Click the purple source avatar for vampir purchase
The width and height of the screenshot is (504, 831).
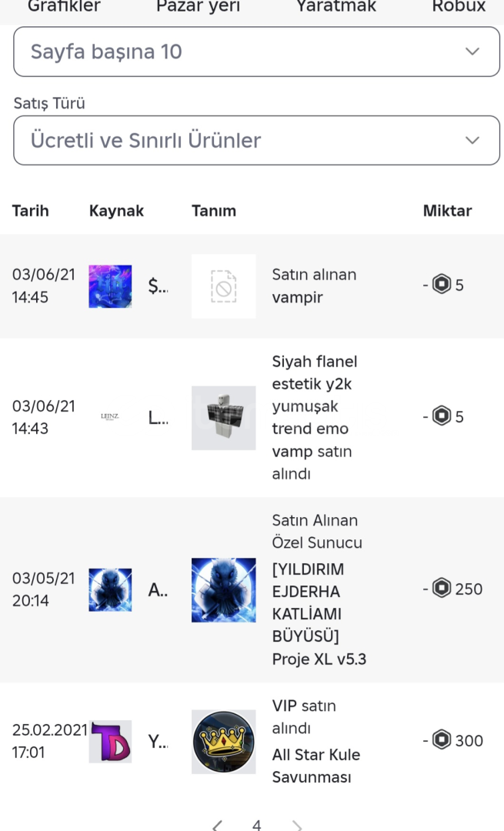(110, 286)
